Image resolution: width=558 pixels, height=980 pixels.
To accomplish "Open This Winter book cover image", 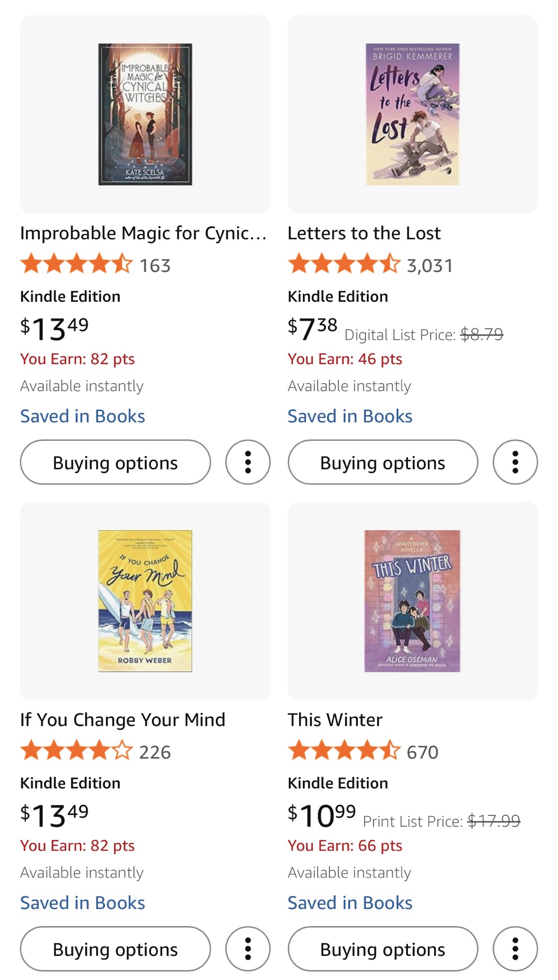I will [x=412, y=601].
